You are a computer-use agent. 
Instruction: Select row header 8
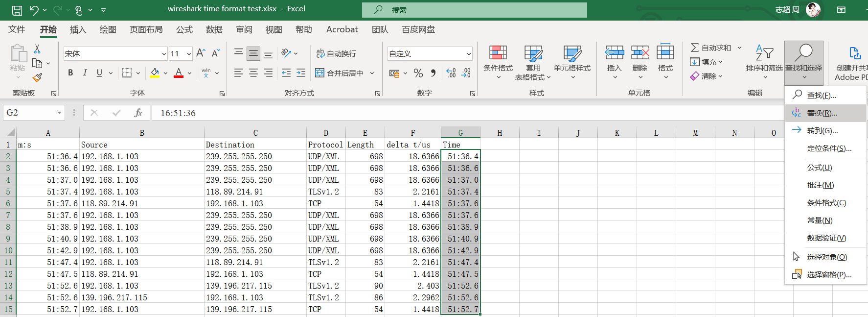(x=8, y=227)
